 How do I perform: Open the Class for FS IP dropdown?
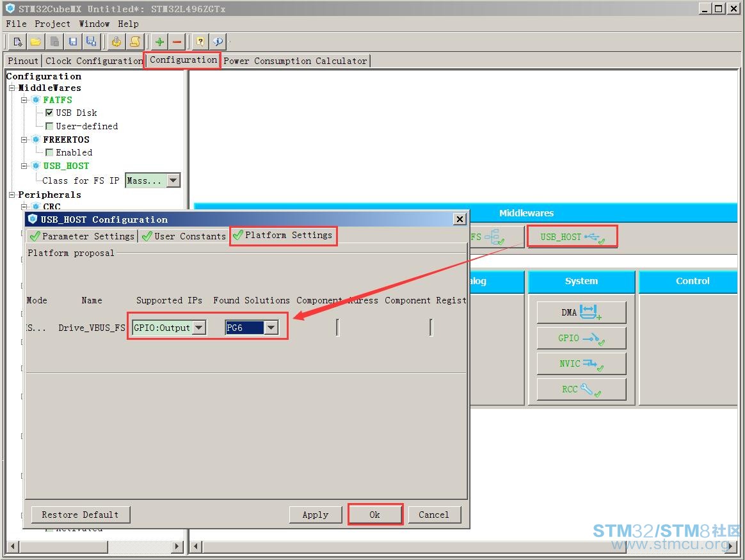coord(173,180)
